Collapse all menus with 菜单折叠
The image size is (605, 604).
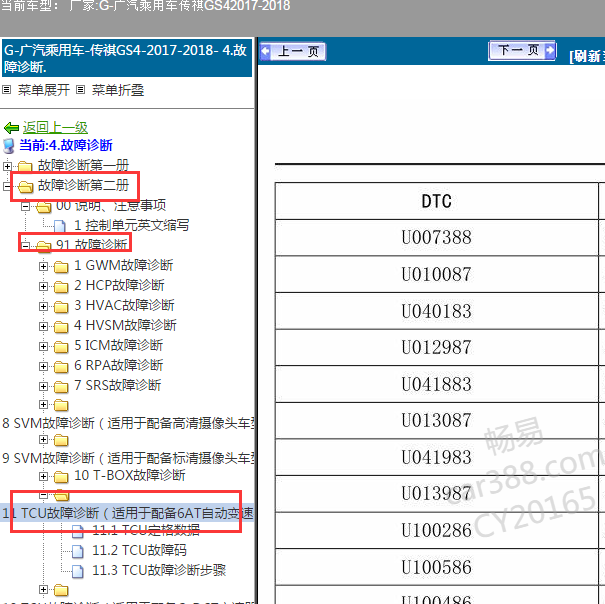coord(118,90)
